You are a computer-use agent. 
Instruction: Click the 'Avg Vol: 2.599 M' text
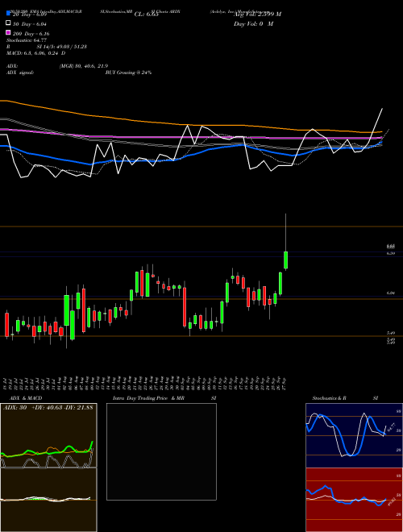(257, 15)
